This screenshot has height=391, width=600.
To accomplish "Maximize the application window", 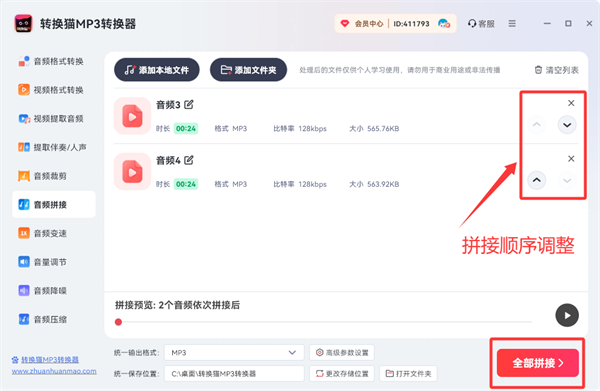I will point(568,24).
